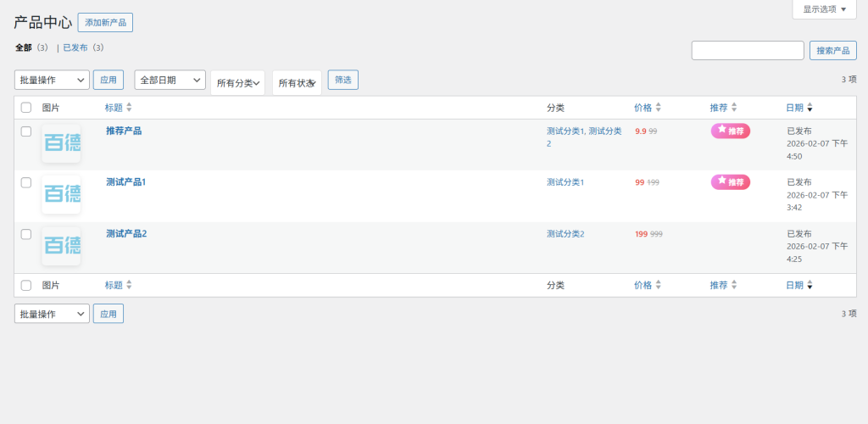Image resolution: width=868 pixels, height=424 pixels.
Task: Click footer sort arrow beside 日期
Action: [810, 286]
